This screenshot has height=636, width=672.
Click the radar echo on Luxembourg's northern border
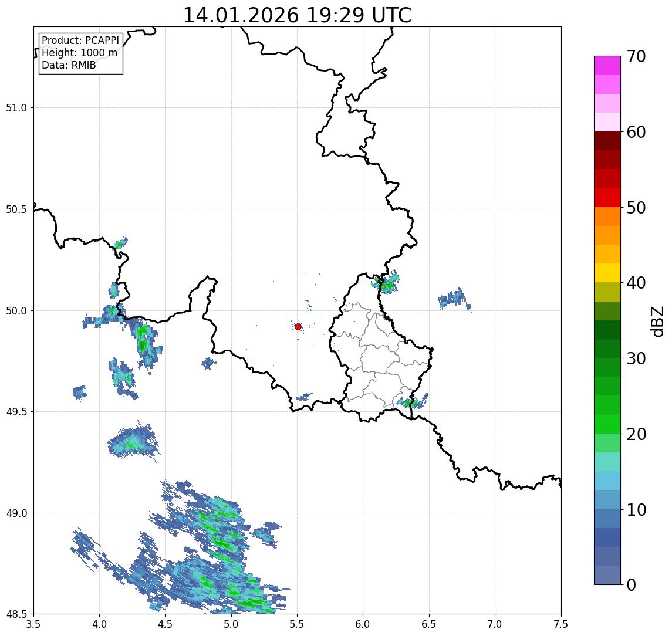click(x=386, y=282)
